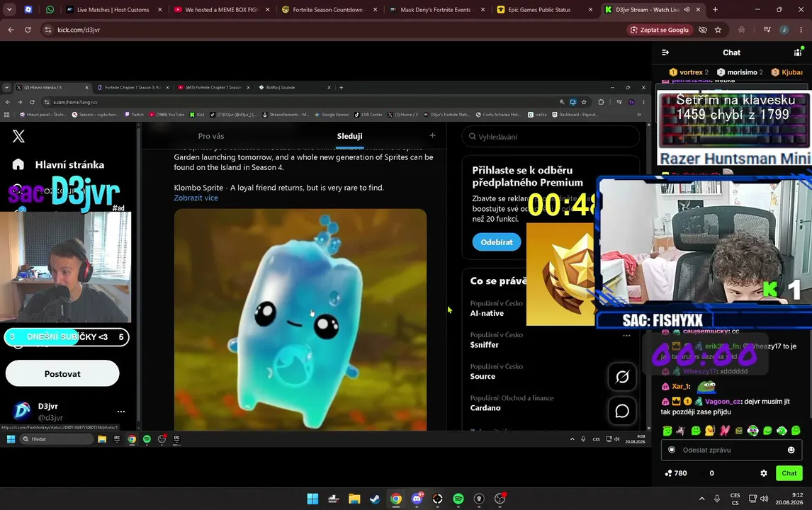Add timeline tab with plus icon
Viewport: 812px width, 510px height.
[432, 136]
